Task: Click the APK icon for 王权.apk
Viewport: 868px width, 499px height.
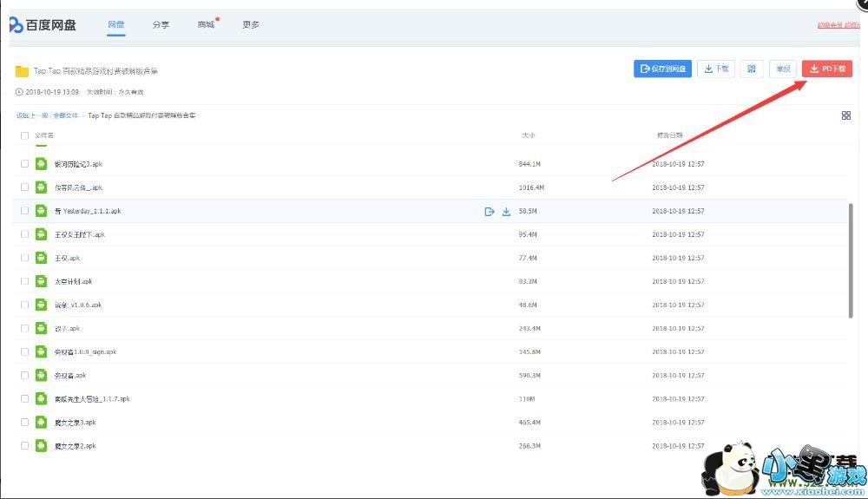Action: (x=41, y=258)
